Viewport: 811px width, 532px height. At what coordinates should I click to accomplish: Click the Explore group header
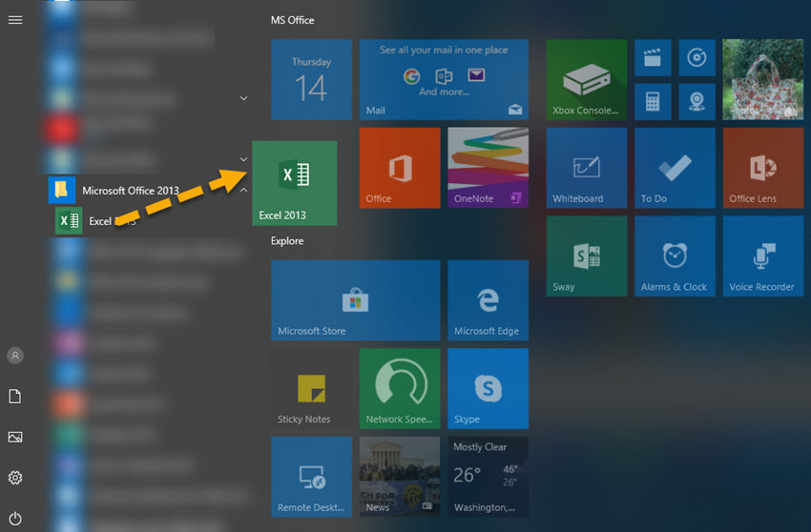(287, 241)
